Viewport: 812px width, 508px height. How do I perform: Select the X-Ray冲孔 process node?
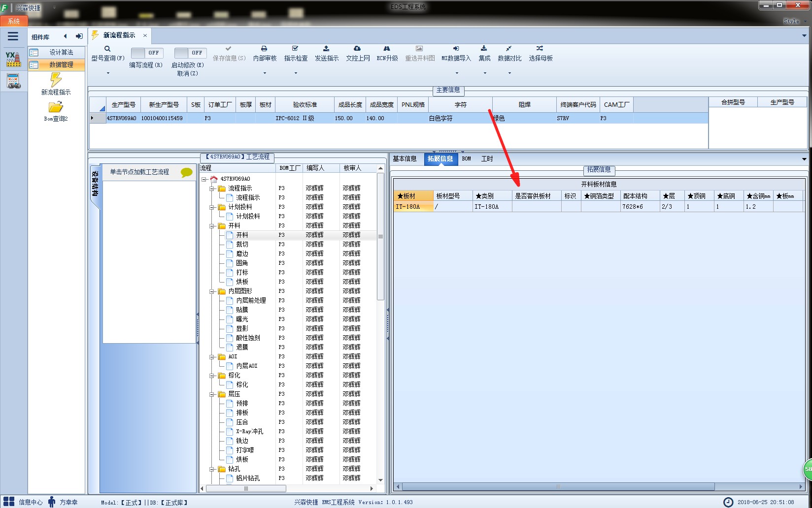click(249, 431)
